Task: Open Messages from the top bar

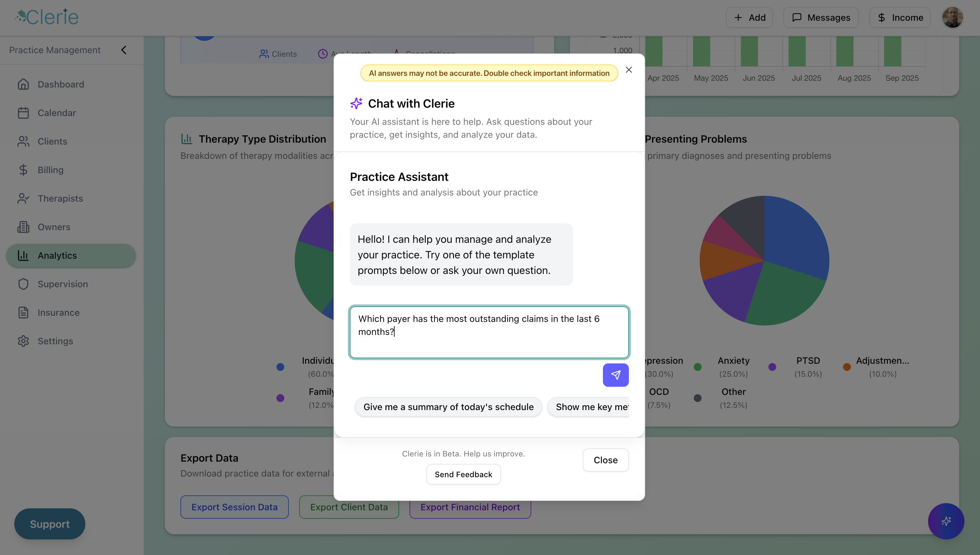Action: (821, 17)
